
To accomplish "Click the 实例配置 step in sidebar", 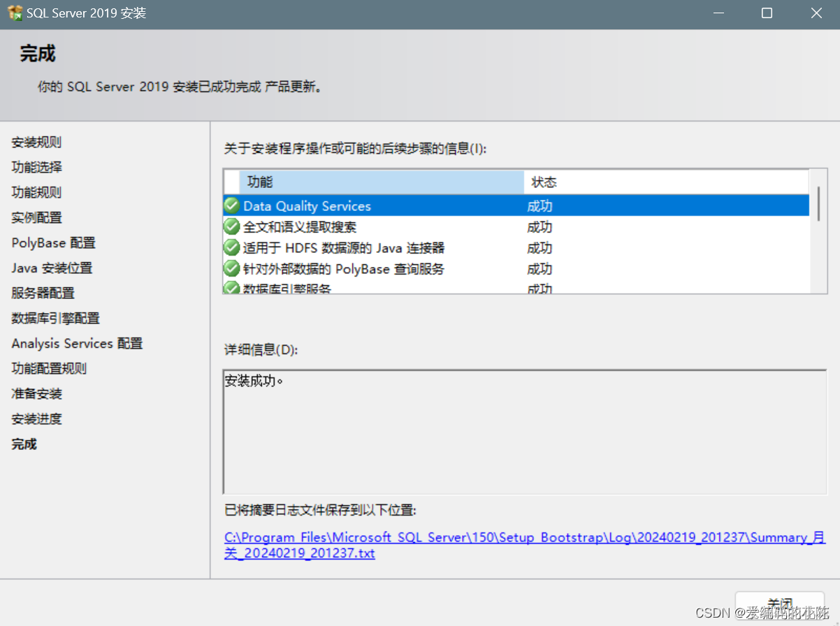I will [36, 217].
